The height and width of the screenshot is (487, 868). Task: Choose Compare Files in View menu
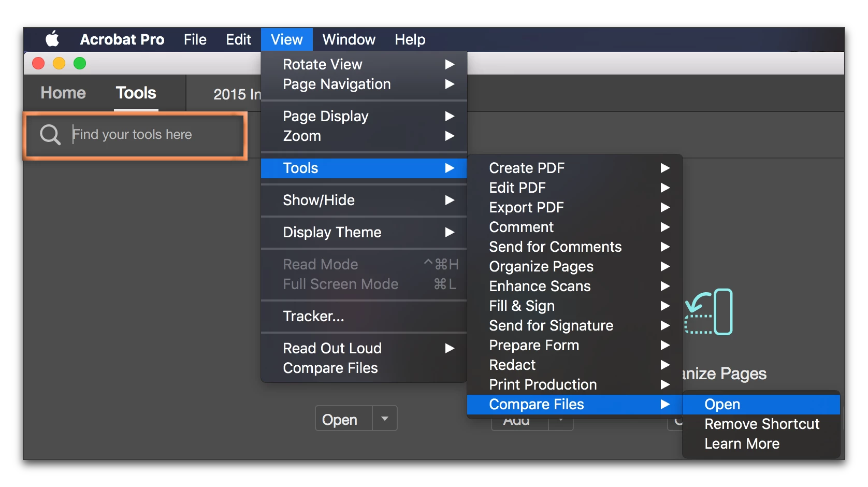pos(364,368)
